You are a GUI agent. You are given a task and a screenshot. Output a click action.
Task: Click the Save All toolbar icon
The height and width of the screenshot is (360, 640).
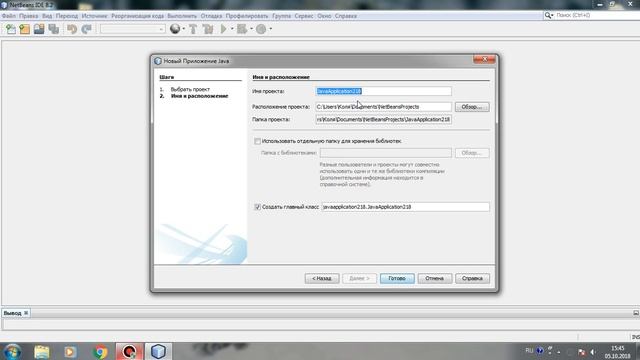point(54,29)
